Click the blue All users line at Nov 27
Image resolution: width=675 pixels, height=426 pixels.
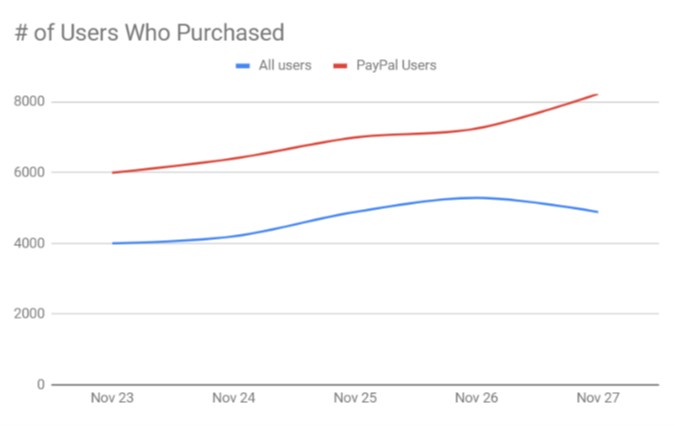click(596, 212)
